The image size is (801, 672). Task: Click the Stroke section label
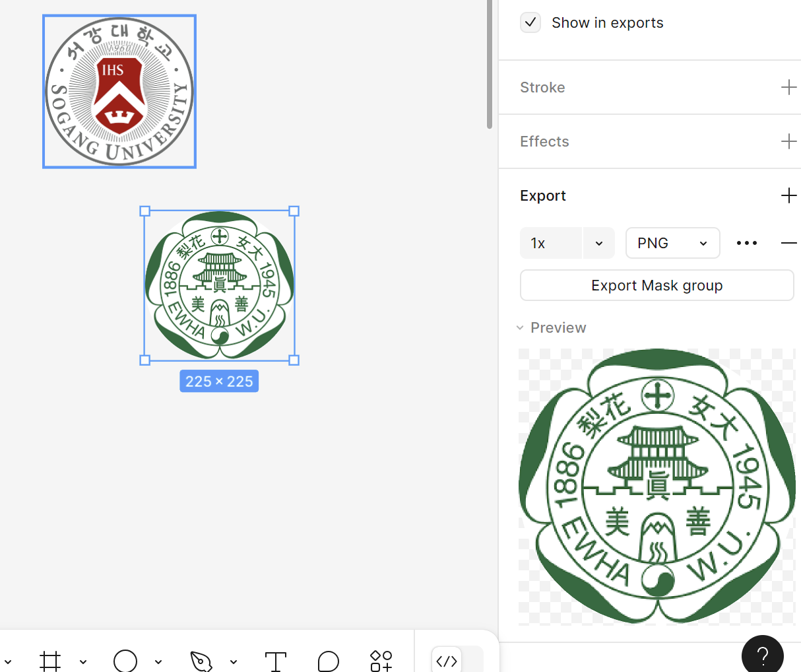coord(542,87)
